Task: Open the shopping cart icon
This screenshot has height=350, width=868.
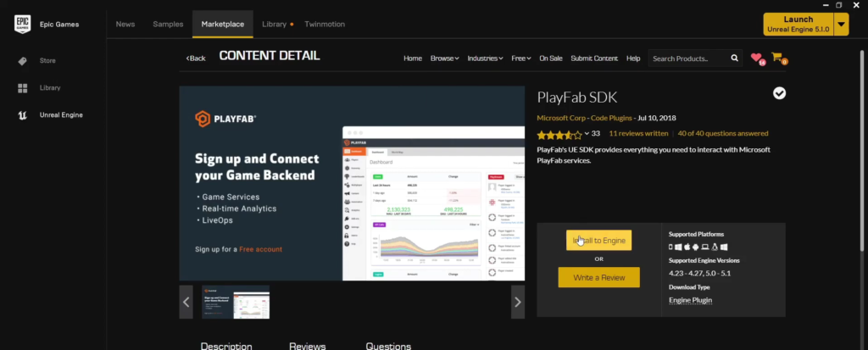Action: pyautogui.click(x=776, y=57)
